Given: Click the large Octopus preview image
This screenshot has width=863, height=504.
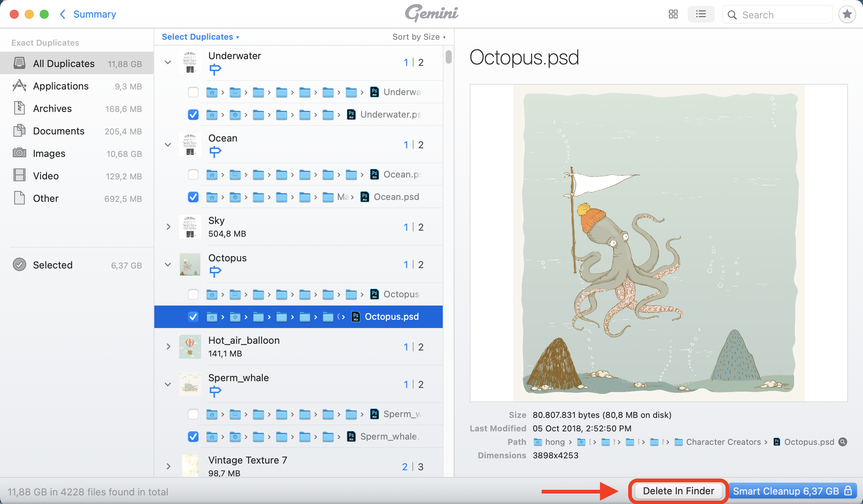Looking at the screenshot, I should point(659,243).
